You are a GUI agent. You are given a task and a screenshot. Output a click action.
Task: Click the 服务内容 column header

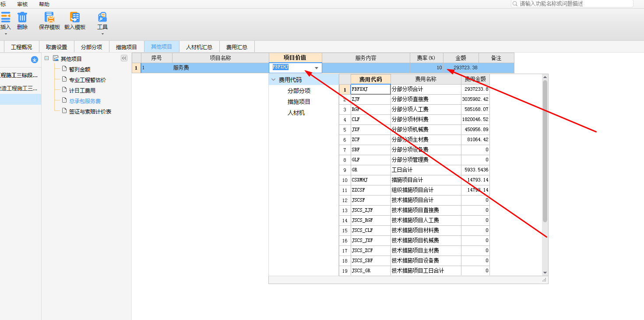coord(366,58)
